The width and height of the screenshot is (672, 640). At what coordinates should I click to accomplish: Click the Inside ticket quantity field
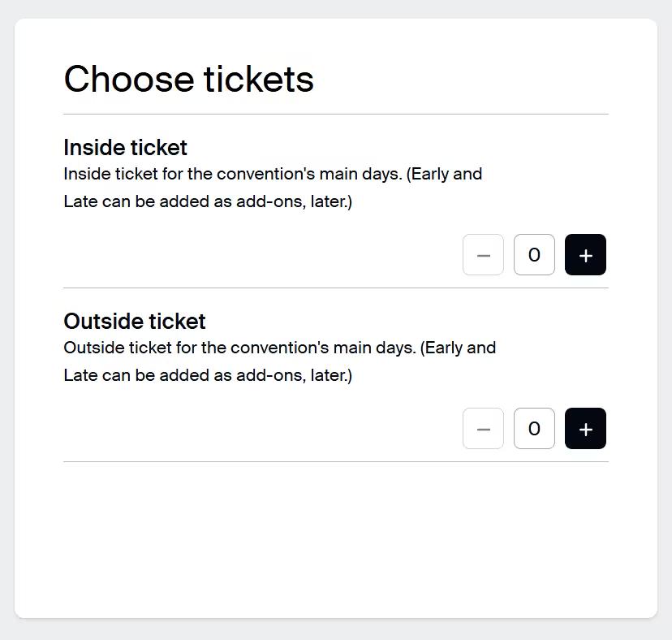pyautogui.click(x=534, y=255)
